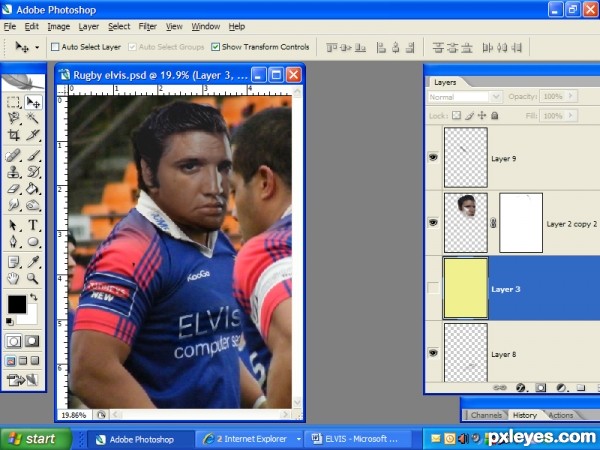
Task: Switch to the Actions tab
Action: pyautogui.click(x=560, y=415)
